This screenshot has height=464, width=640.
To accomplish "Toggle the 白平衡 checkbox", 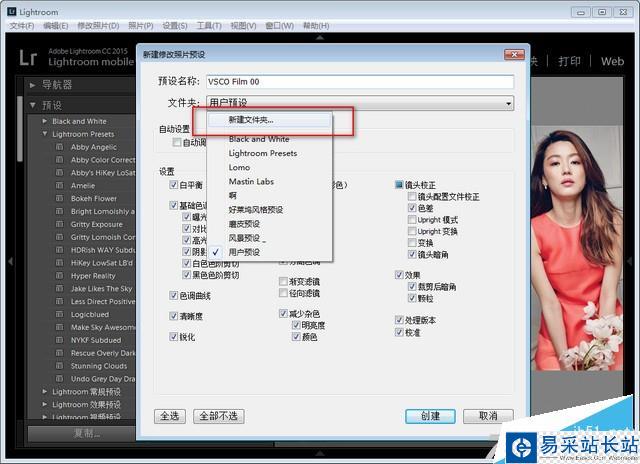I will click(x=173, y=185).
